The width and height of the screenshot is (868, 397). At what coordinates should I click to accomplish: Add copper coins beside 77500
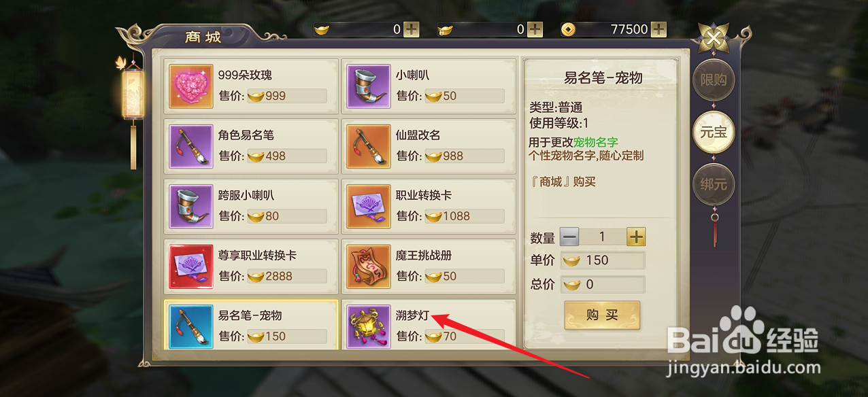tap(658, 29)
